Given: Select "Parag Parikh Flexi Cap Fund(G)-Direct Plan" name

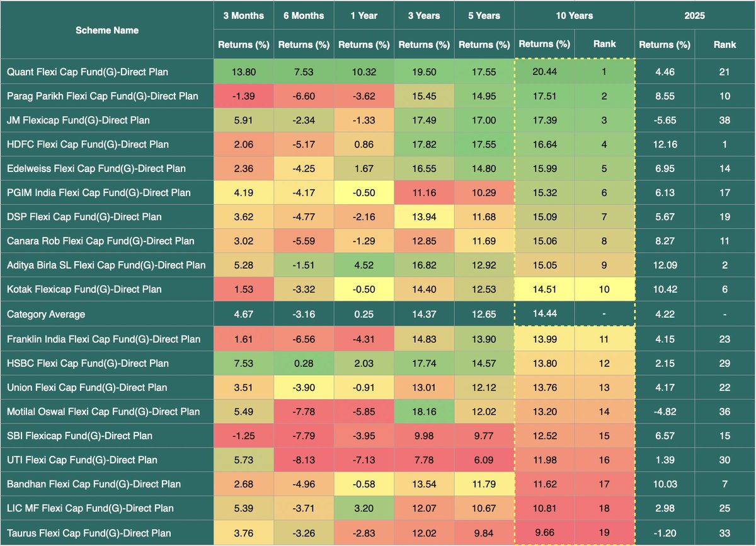Looking at the screenshot, I should pos(103,96).
